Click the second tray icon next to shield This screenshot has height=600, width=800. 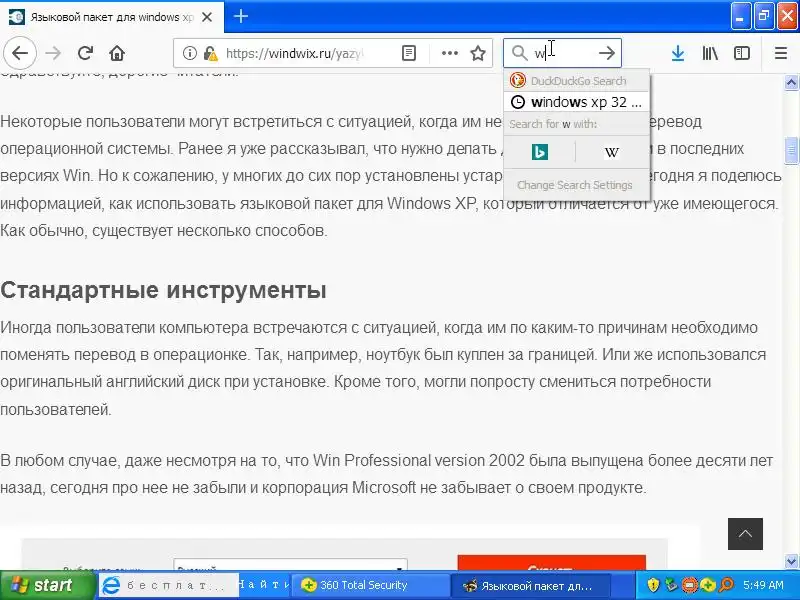click(671, 585)
